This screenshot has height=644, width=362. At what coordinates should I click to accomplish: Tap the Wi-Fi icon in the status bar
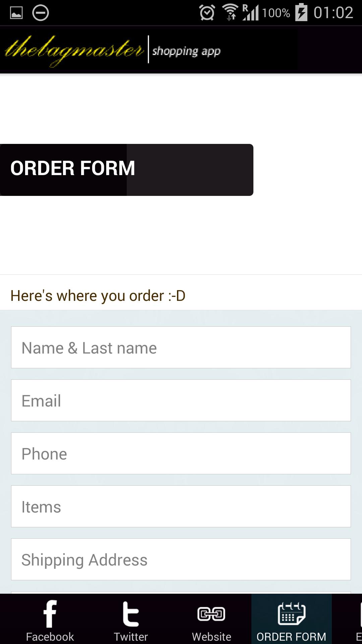tap(230, 11)
